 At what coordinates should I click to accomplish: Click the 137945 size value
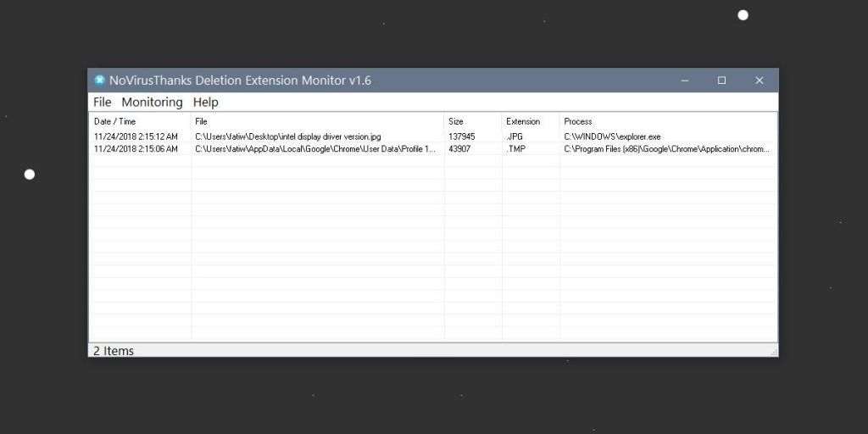pos(462,136)
